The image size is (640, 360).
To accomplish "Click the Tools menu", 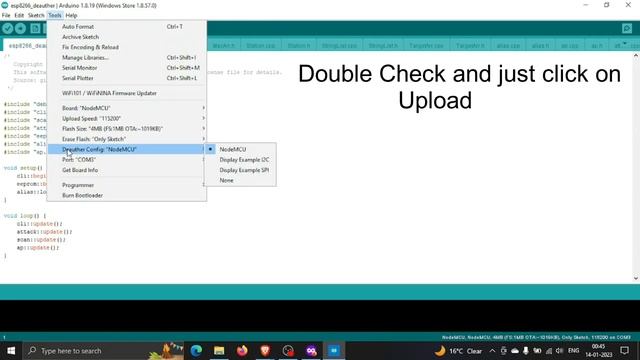I will point(55,16).
